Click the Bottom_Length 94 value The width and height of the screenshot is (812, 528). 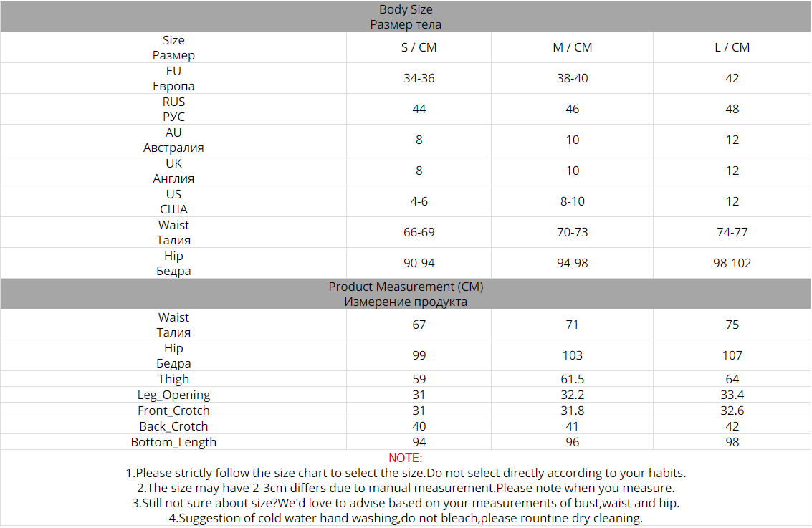(x=419, y=442)
